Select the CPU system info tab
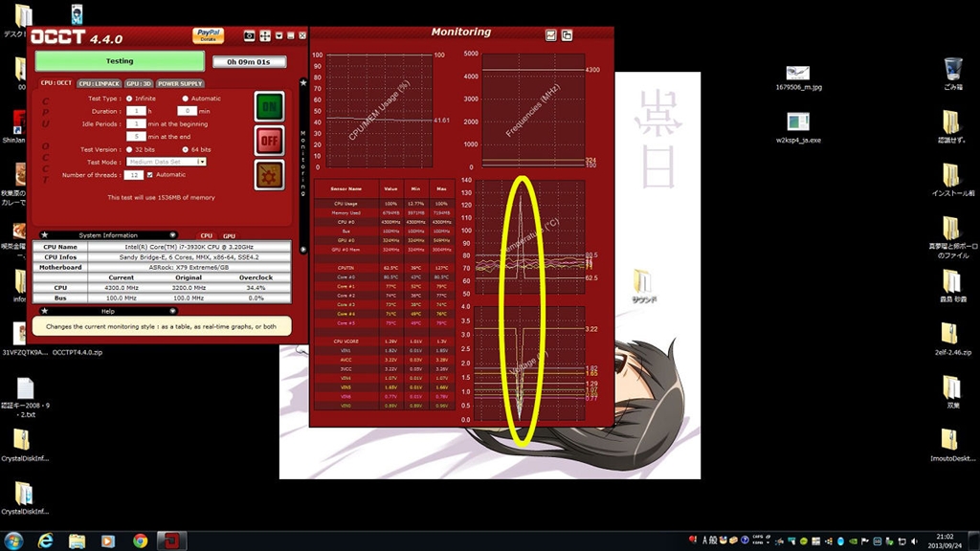The width and height of the screenshot is (980, 551). tap(207, 235)
